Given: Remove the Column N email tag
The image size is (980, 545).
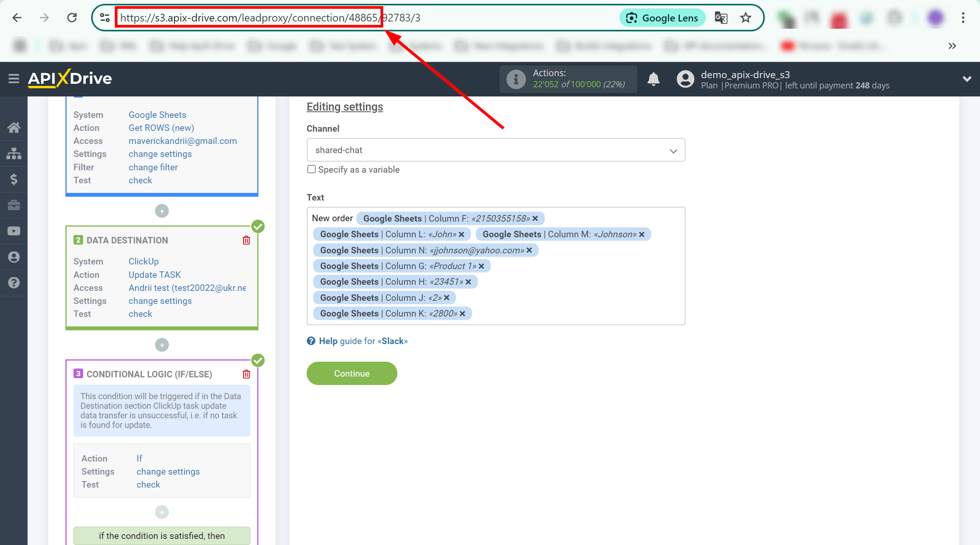Looking at the screenshot, I should pyautogui.click(x=529, y=250).
